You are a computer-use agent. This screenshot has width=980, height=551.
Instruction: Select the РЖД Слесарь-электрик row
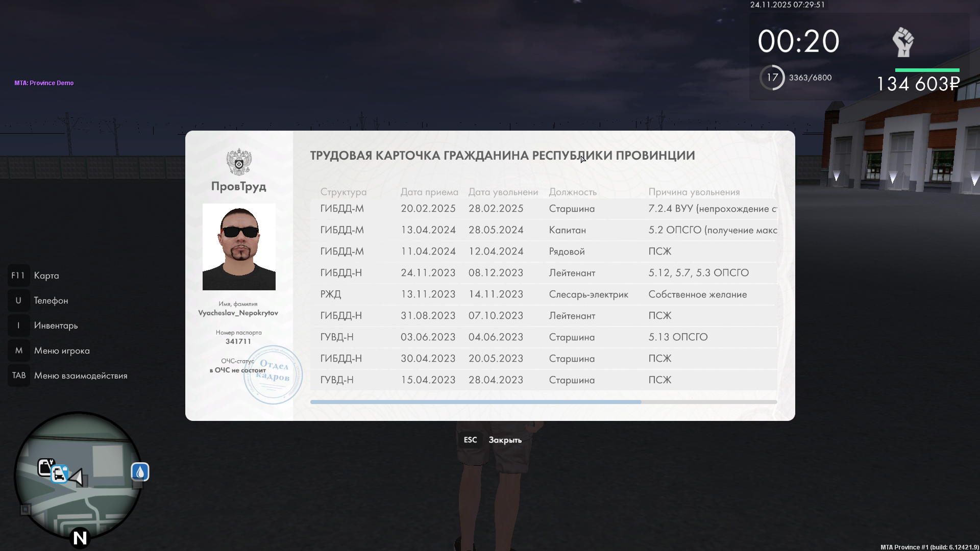pos(543,294)
